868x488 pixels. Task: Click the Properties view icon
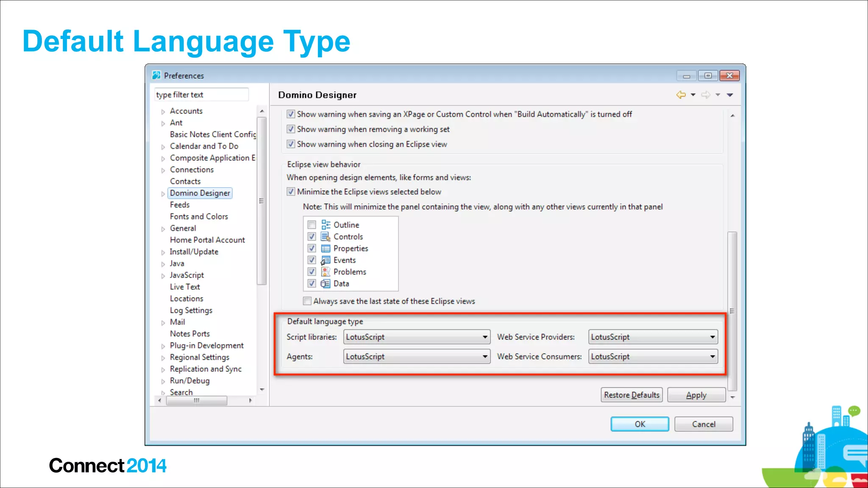pos(325,248)
